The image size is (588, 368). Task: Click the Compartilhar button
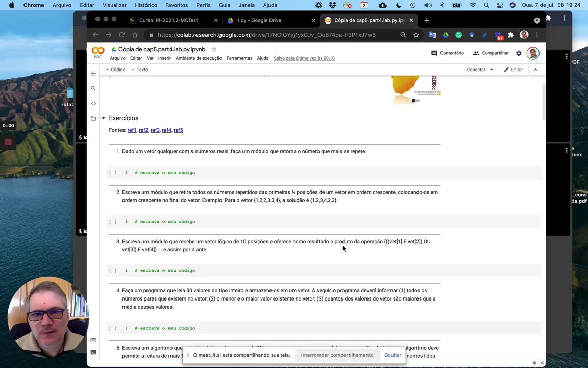click(x=491, y=53)
